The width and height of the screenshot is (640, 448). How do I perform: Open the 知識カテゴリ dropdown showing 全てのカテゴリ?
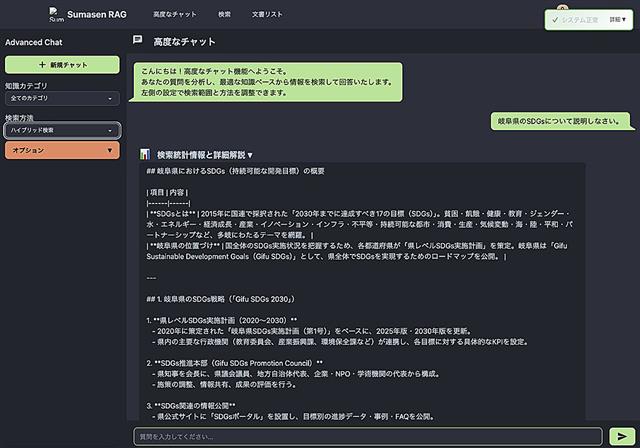tap(62, 98)
